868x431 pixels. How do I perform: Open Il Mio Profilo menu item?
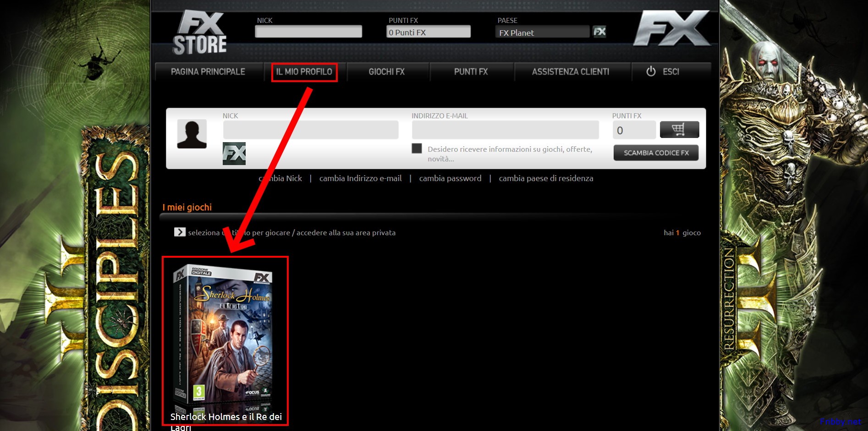click(304, 72)
